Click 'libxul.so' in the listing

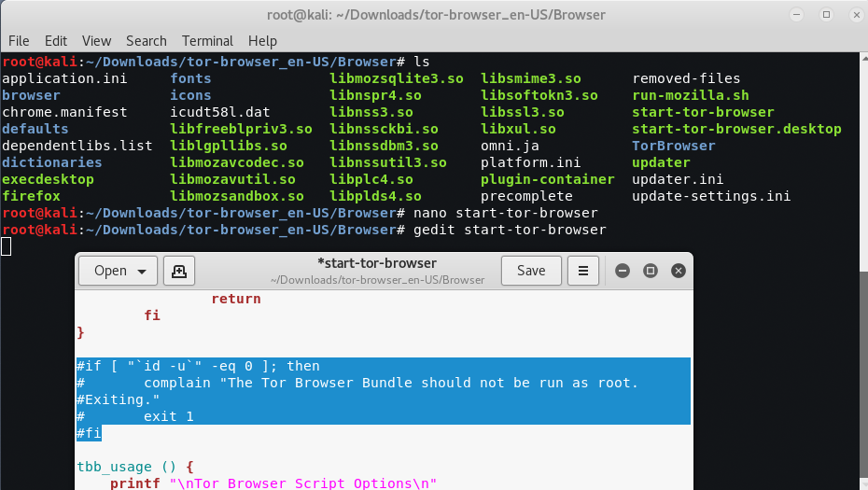518,129
